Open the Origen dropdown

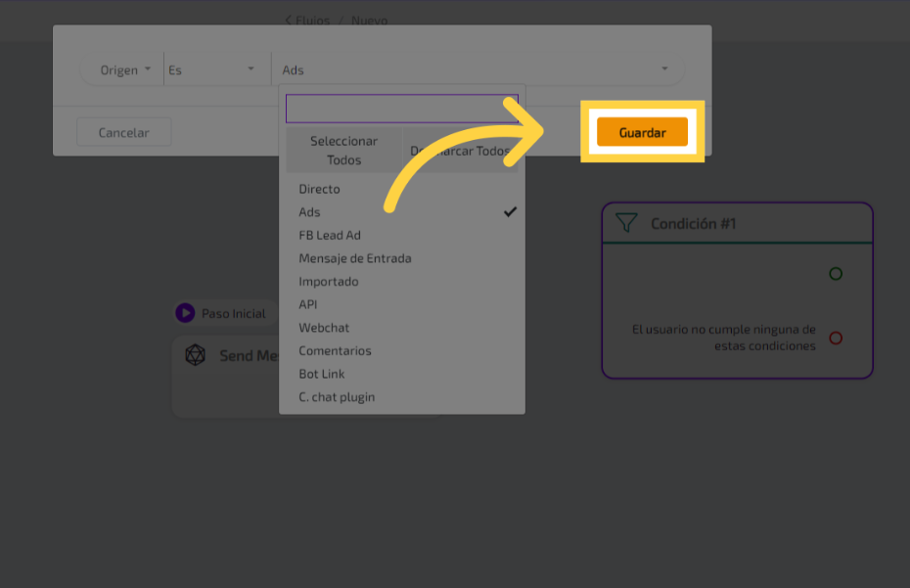pos(124,70)
